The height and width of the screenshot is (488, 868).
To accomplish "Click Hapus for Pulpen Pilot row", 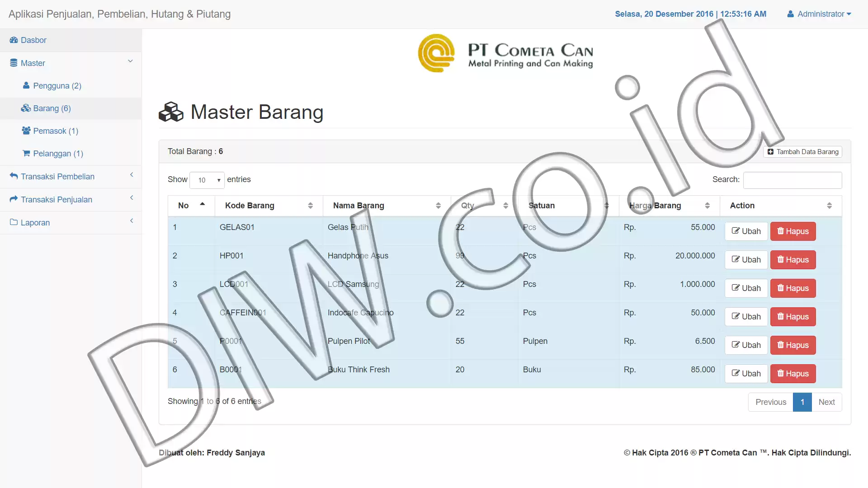I will (x=793, y=345).
